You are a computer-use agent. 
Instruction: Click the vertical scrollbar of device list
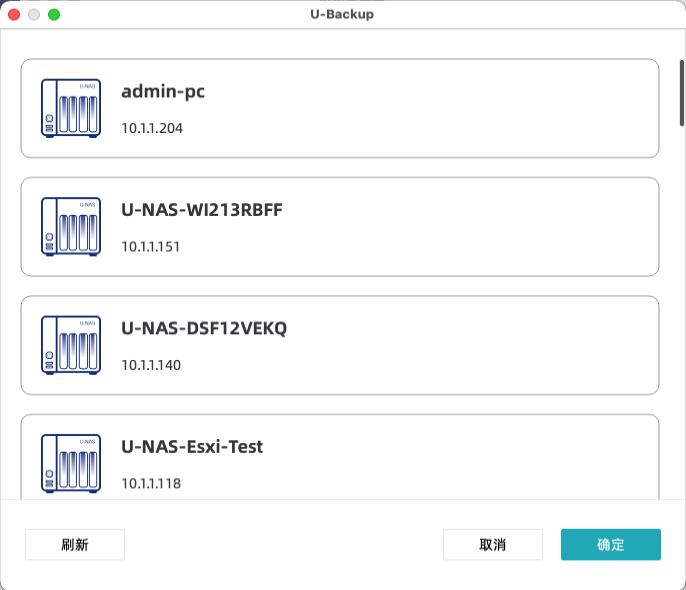point(681,92)
